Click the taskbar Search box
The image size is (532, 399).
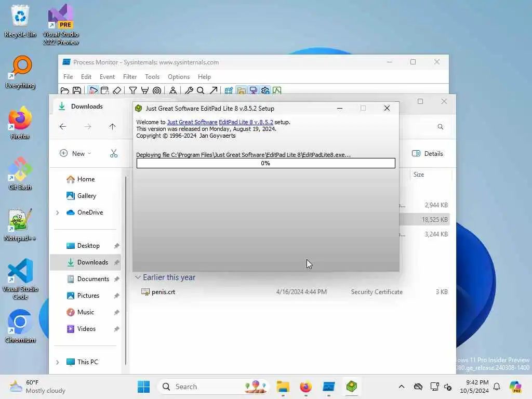pyautogui.click(x=213, y=387)
